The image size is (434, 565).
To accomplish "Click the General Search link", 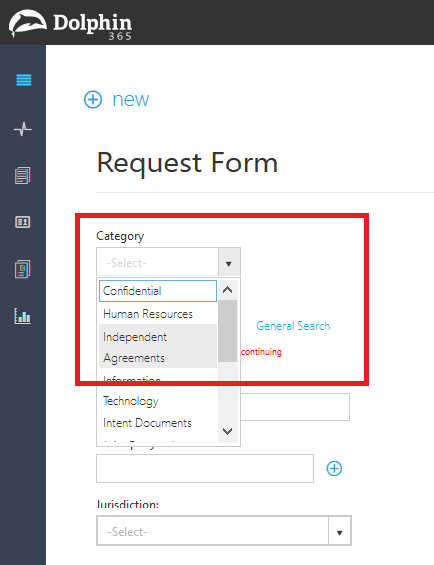I will [293, 326].
